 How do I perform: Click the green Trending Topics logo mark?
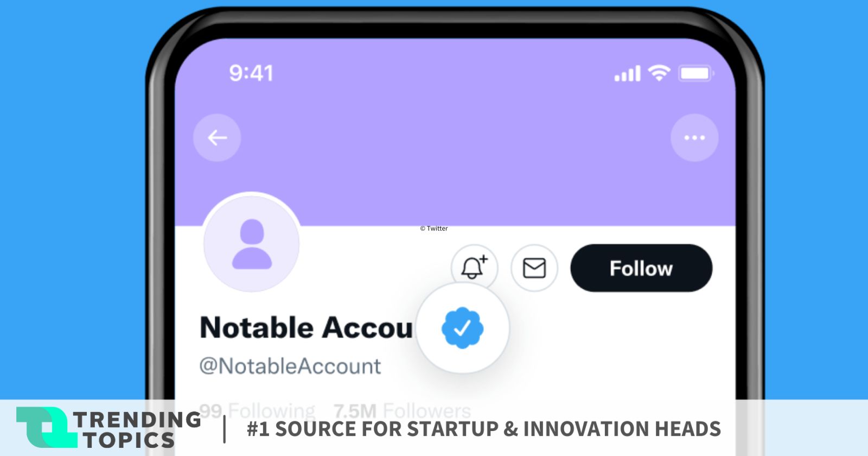tap(45, 427)
